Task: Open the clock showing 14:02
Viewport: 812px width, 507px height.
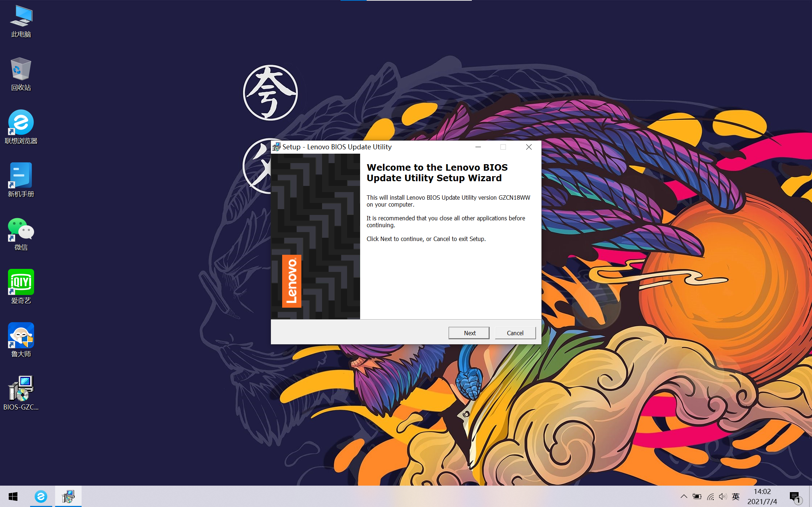Action: point(762,496)
